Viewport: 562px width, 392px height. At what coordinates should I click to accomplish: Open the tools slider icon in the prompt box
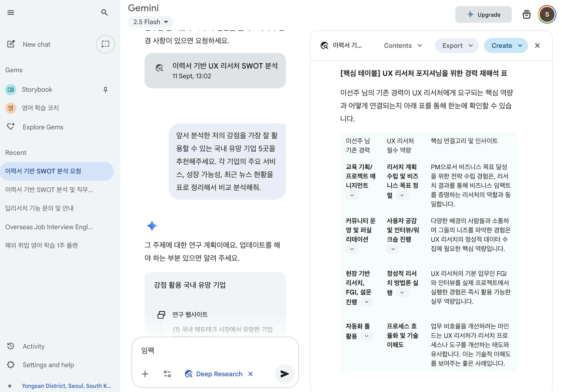[167, 374]
